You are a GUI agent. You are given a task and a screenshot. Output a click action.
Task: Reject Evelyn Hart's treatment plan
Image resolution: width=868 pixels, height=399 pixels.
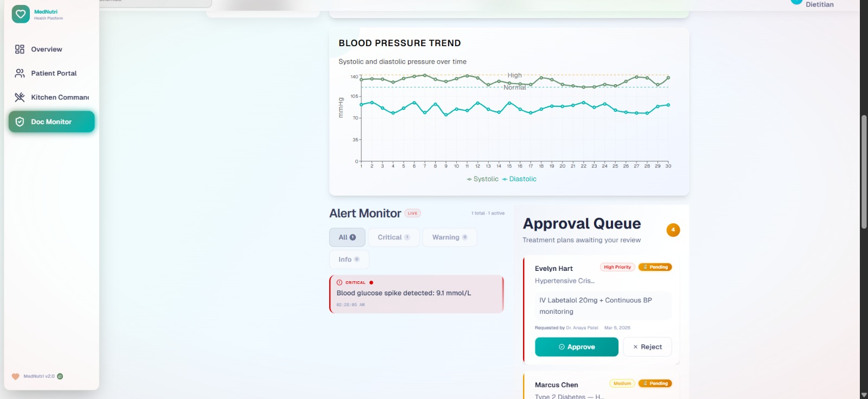point(647,347)
